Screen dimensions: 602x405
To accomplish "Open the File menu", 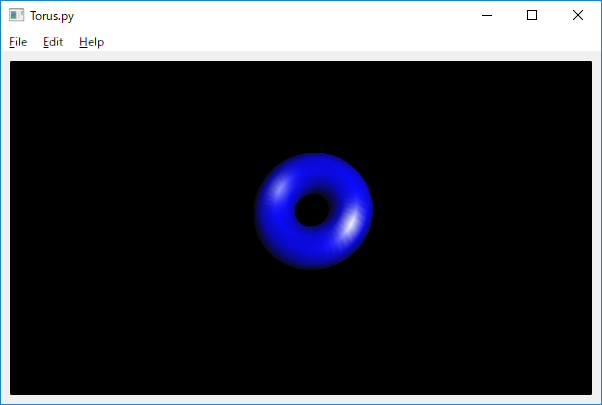I will click(18, 42).
